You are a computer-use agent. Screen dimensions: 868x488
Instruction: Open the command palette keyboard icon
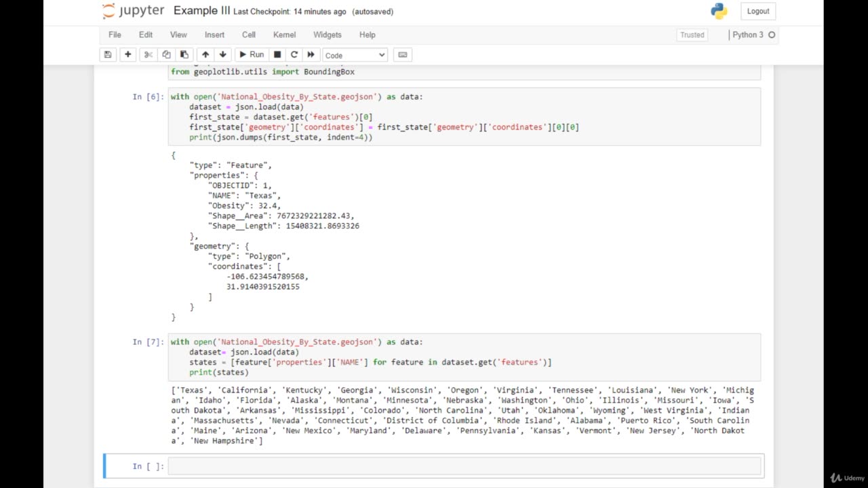[x=402, y=55]
